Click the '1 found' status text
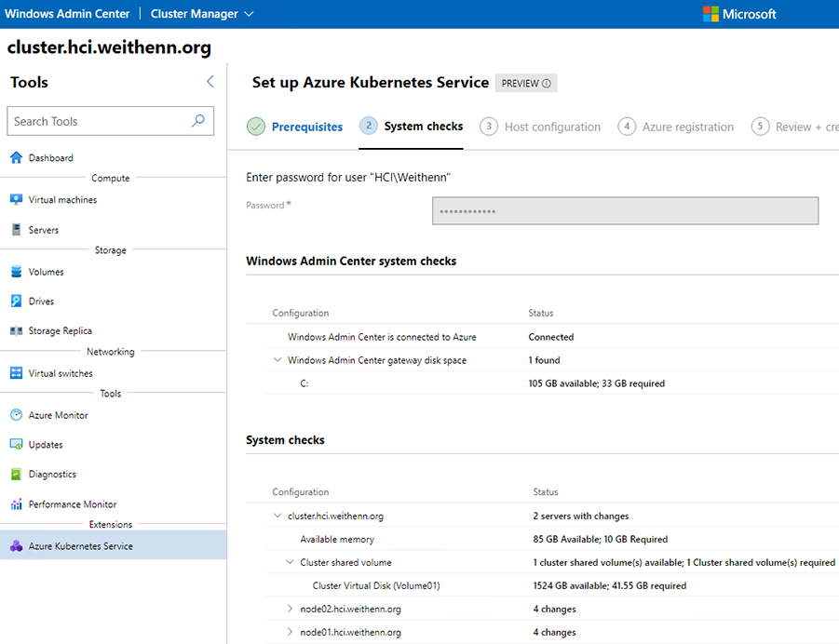Viewport: 839px width, 644px height. coord(544,360)
